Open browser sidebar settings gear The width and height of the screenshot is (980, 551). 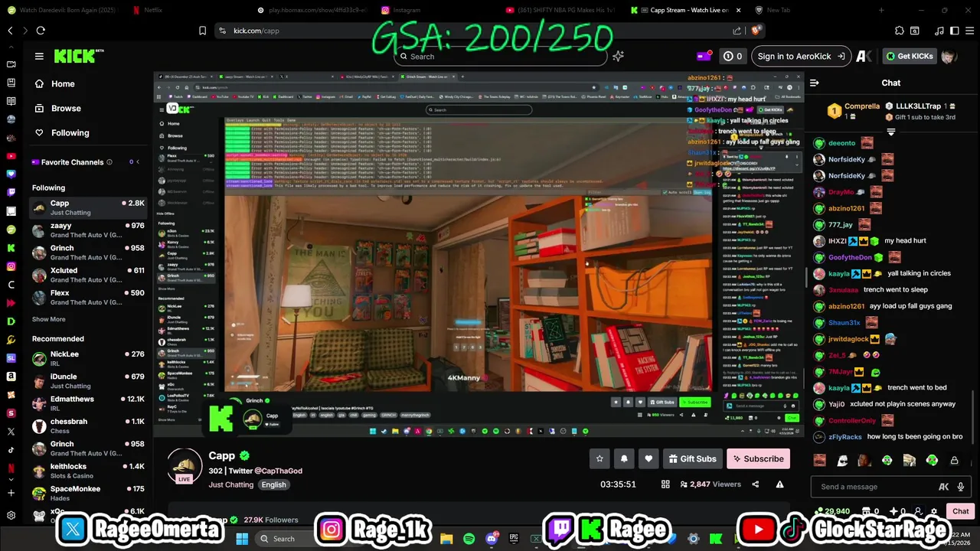(x=11, y=516)
